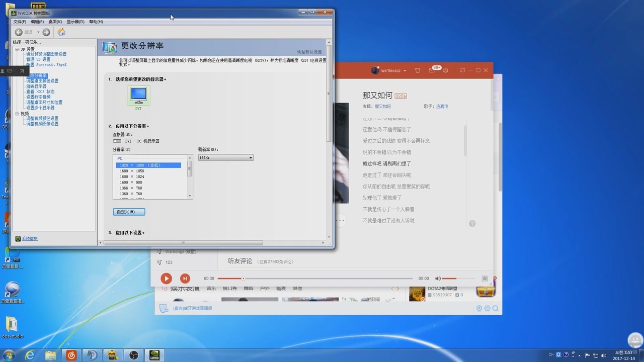This screenshot has height=362, width=644.
Task: Adjust the volume slider in music player
Action: (x=458, y=279)
